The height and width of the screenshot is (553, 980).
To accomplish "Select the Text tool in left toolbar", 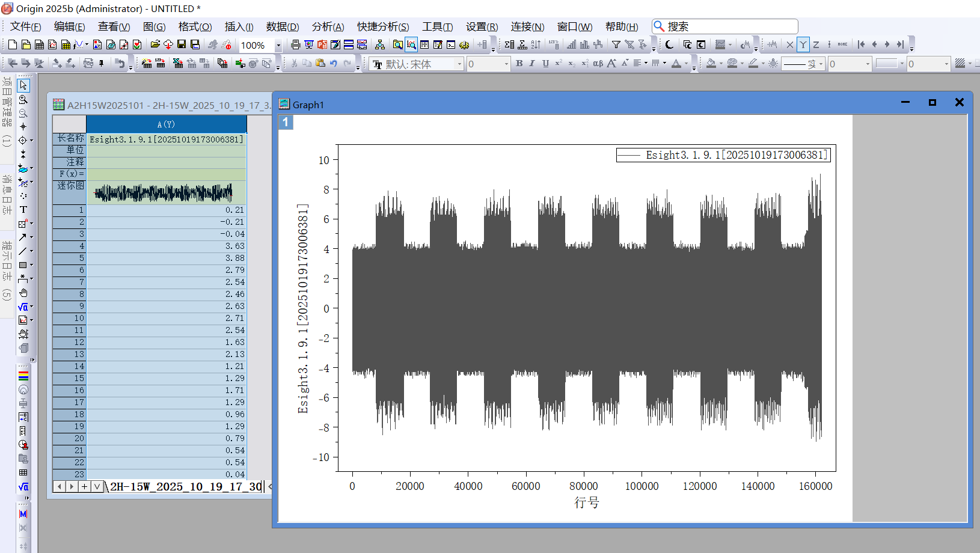I will coord(23,210).
